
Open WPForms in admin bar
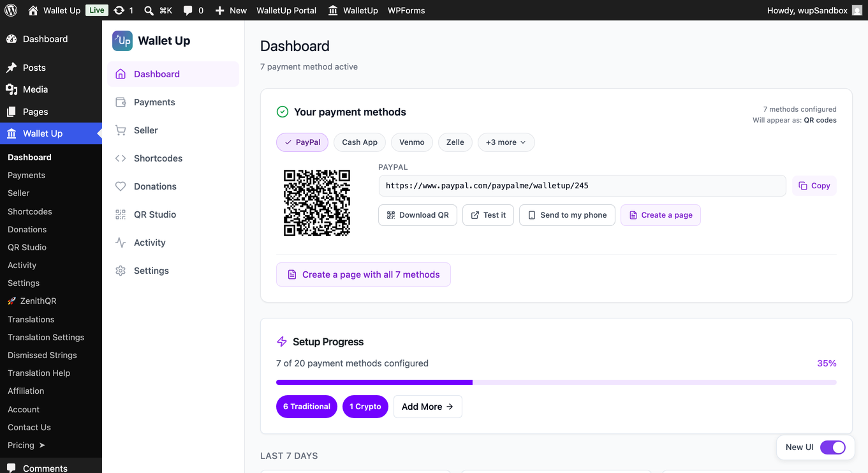(406, 10)
